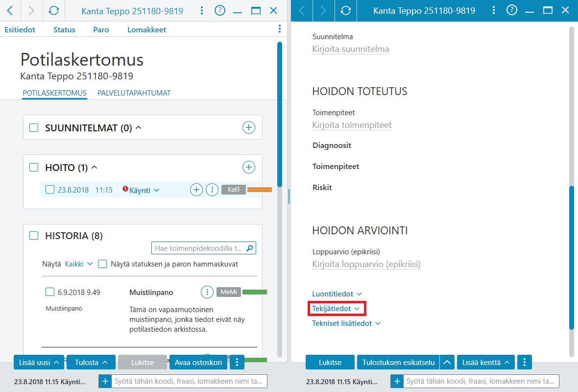
Task: Open the help question mark in right window
Action: click(x=512, y=10)
